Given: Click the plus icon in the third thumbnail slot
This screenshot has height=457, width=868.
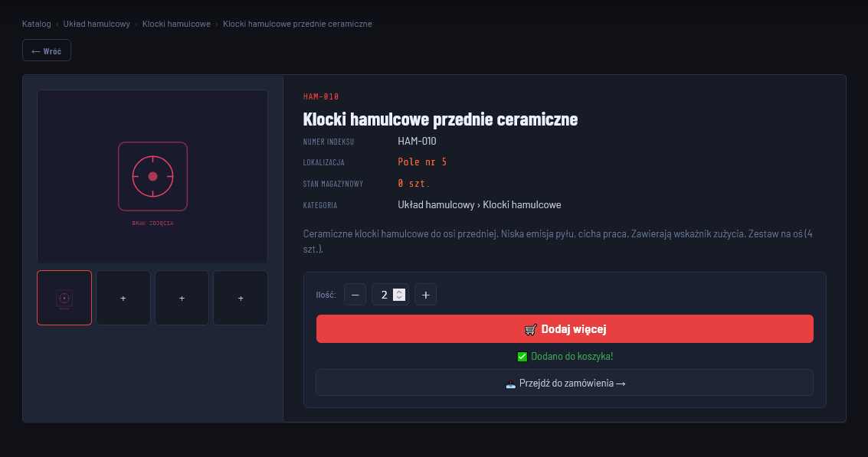Looking at the screenshot, I should click(x=182, y=297).
